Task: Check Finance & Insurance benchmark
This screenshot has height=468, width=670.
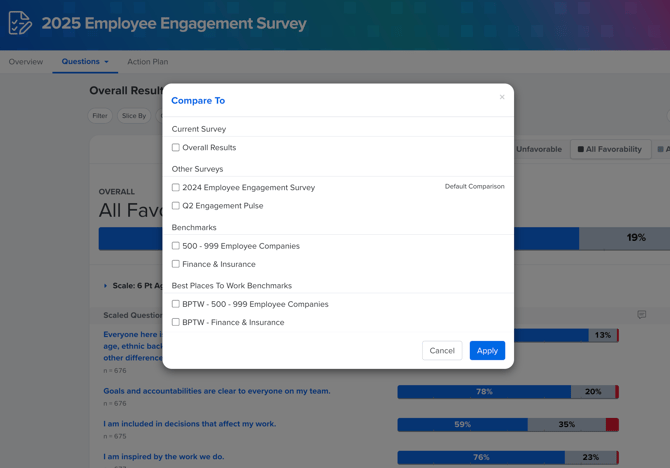Action: pos(176,264)
